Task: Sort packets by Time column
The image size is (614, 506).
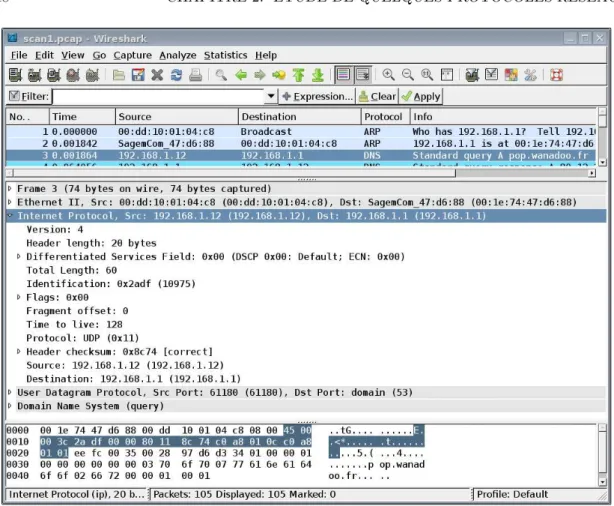Action: tap(82, 117)
